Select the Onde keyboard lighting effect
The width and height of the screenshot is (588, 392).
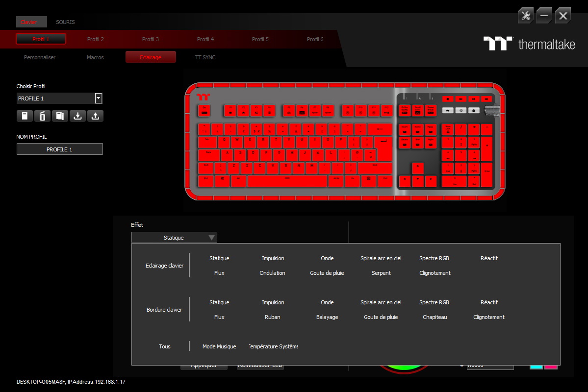point(327,258)
